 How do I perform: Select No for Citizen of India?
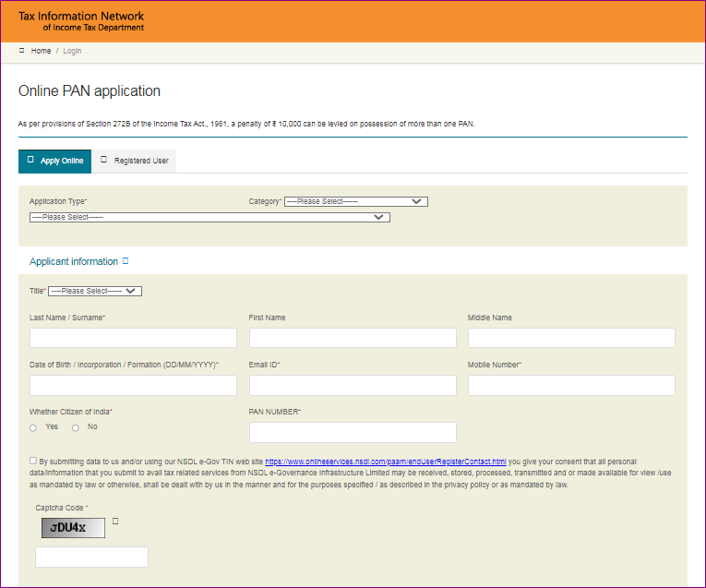76,427
